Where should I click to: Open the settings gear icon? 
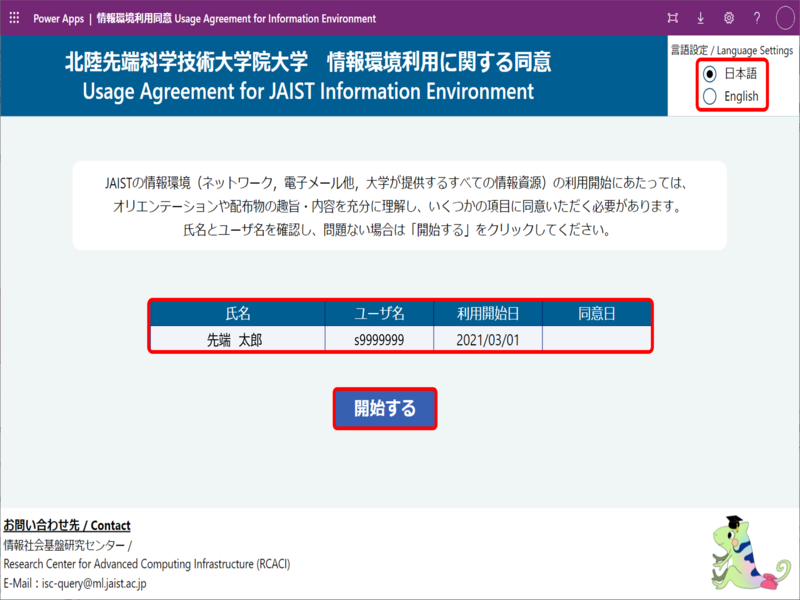click(x=729, y=18)
